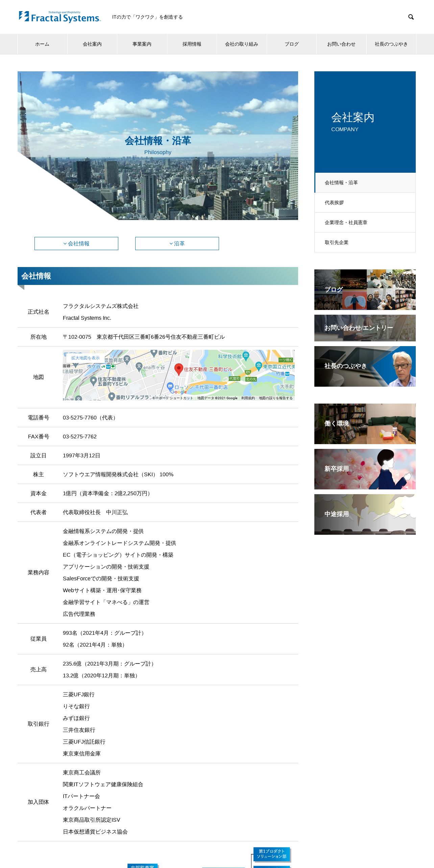Screen dimensions: 434x868
Task: Open the ブログ menu item
Action: point(292,44)
